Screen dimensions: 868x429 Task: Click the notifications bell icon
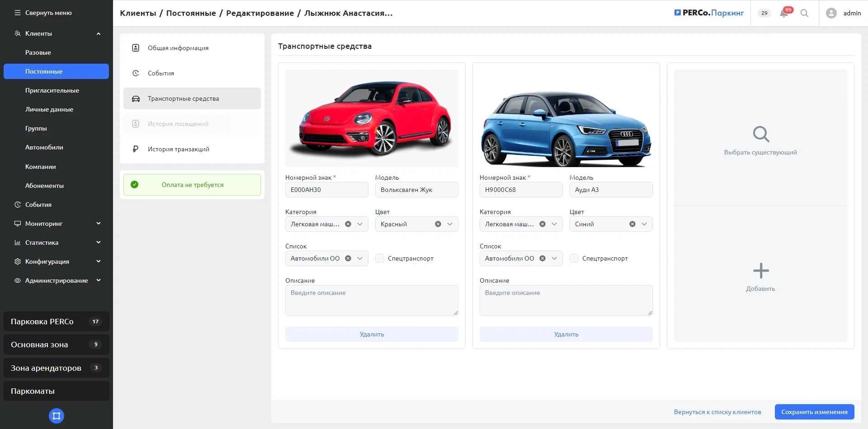point(784,14)
